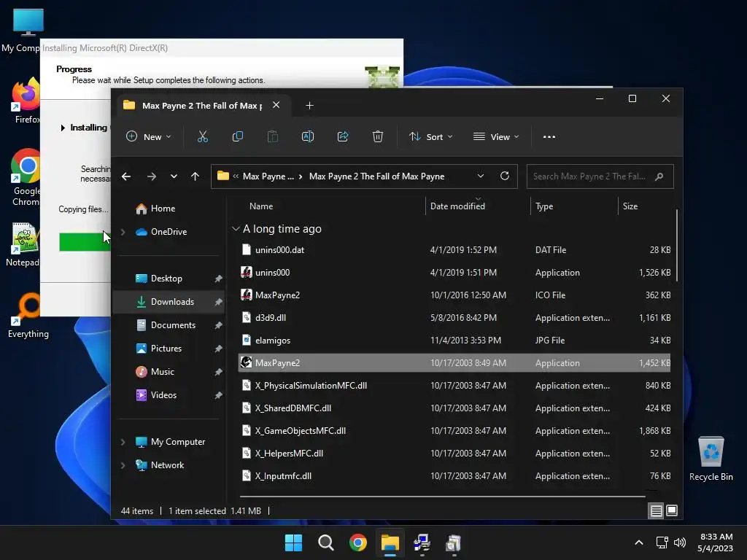
Task: Click DirectX installer green progress bar
Action: click(x=85, y=242)
